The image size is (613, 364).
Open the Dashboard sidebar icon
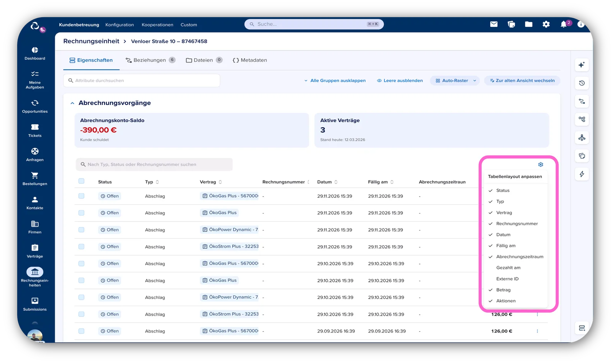tap(35, 53)
